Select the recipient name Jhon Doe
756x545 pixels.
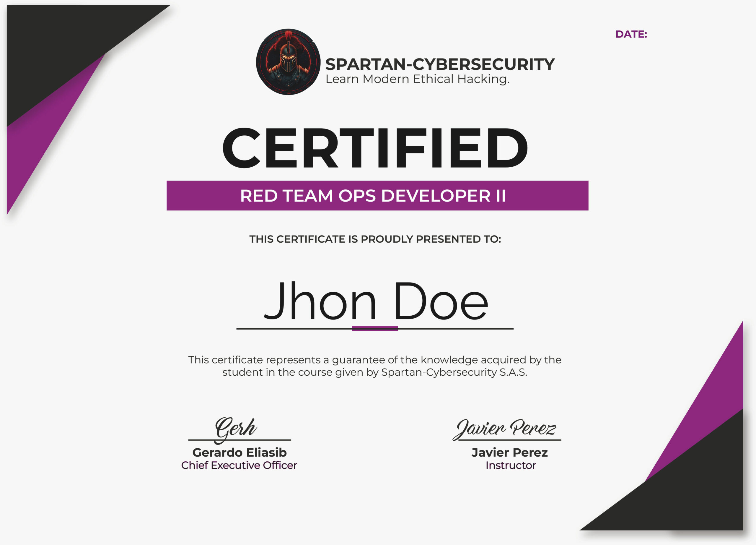point(376,301)
